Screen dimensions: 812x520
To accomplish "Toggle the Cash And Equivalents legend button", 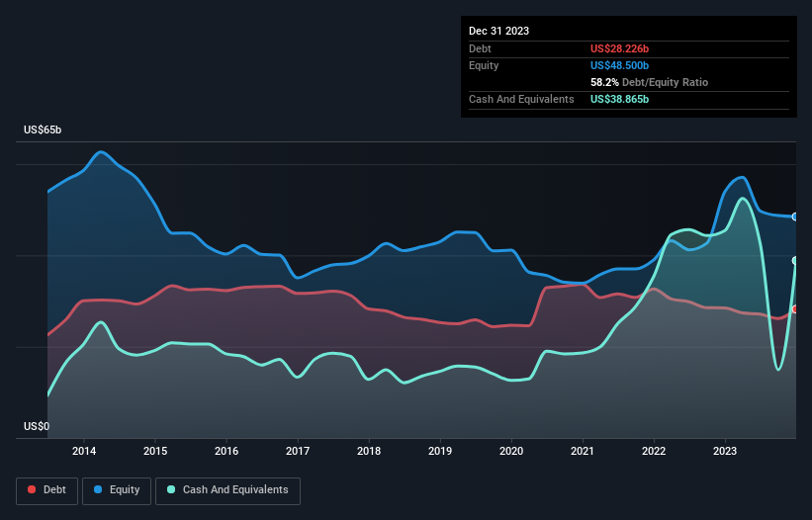I will [x=227, y=490].
